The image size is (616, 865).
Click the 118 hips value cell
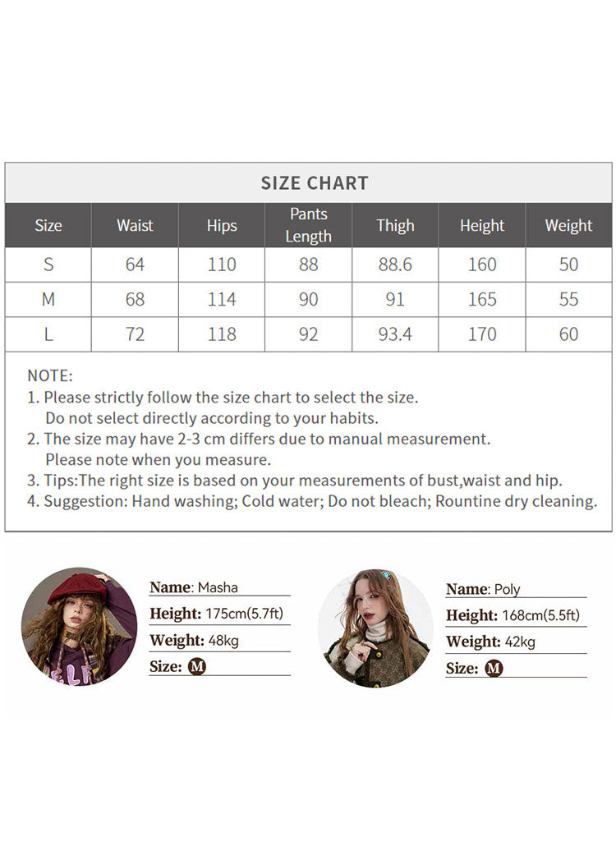click(x=222, y=334)
